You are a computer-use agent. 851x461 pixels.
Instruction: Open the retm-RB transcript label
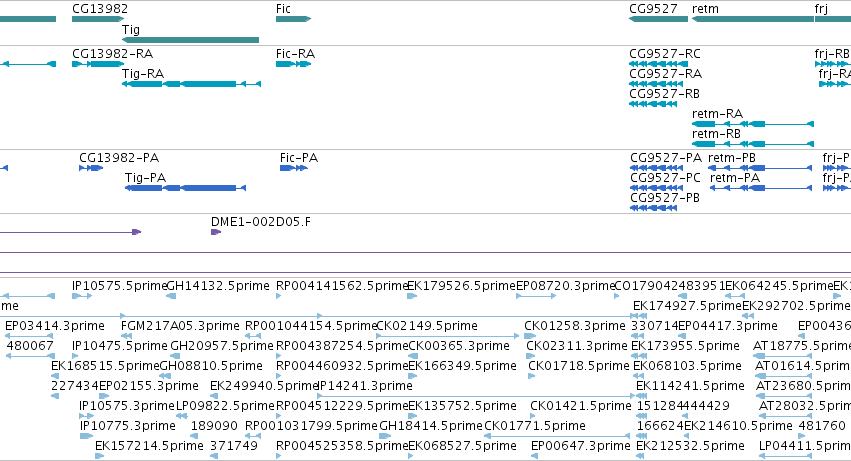pos(716,134)
